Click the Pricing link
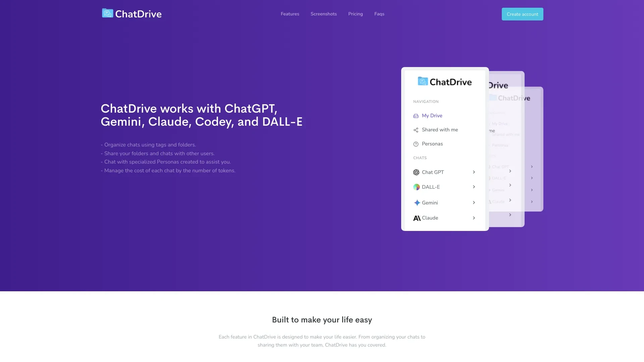The height and width of the screenshot is (362, 644). [355, 14]
